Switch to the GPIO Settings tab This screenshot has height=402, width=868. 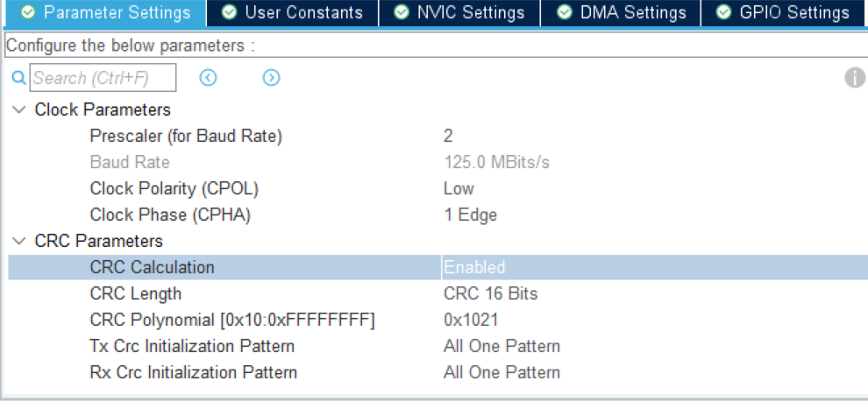point(783,12)
